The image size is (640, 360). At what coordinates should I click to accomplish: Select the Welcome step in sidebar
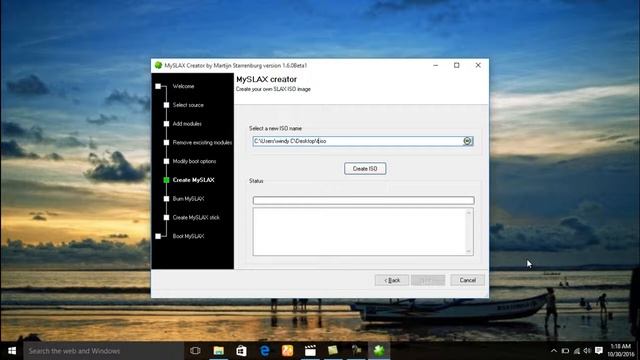[183, 87]
